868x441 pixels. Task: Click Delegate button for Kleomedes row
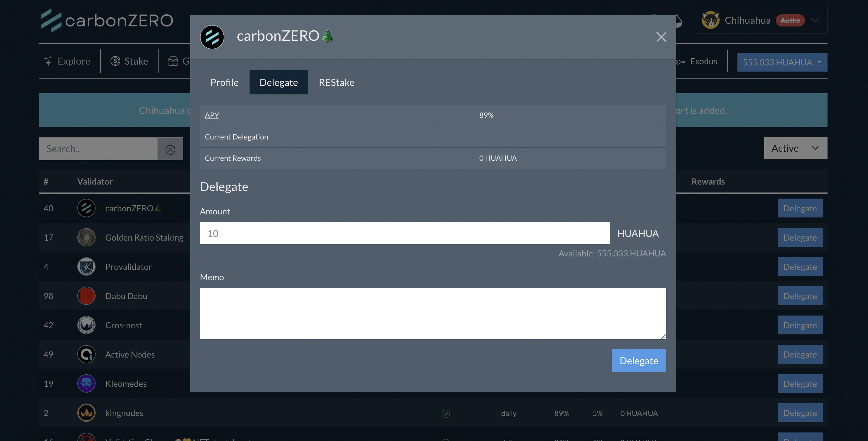pyautogui.click(x=800, y=383)
